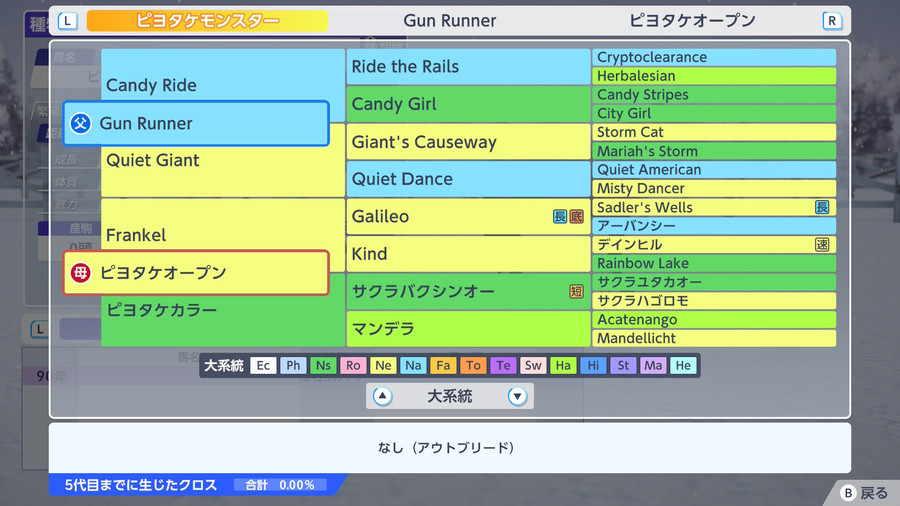Select the サクラバクシンオー ancestor cell
This screenshot has width=900, height=506.
pyautogui.click(x=468, y=291)
